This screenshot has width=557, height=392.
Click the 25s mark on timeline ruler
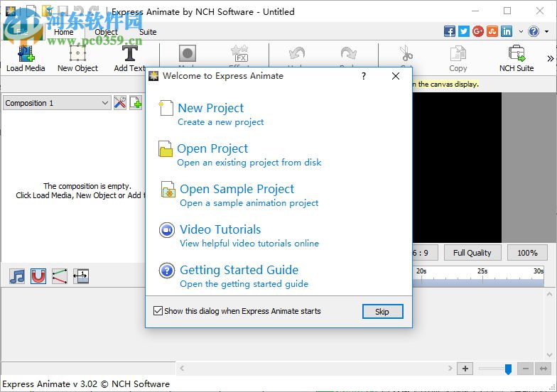point(482,271)
